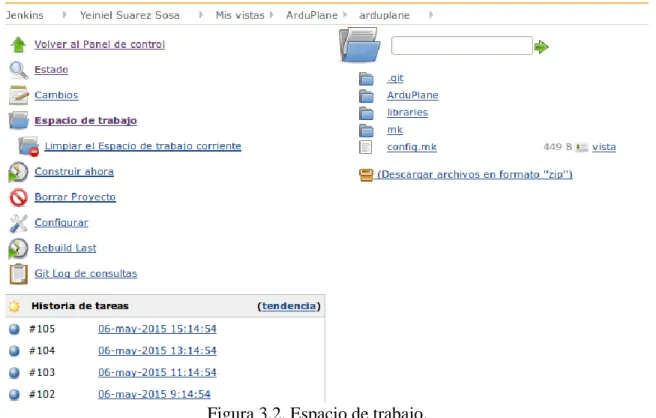Click Rebuild Last link
The image size is (656, 418).
65,248
